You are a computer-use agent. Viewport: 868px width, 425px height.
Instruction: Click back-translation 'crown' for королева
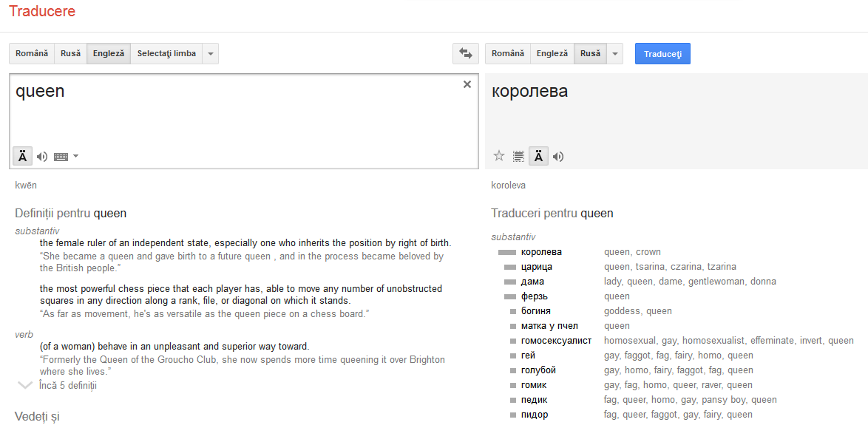tap(648, 252)
